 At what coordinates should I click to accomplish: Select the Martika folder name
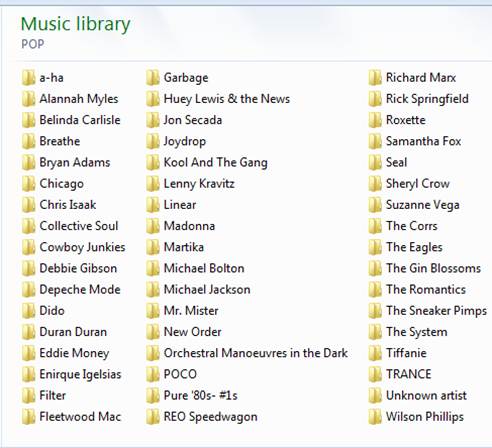(184, 247)
